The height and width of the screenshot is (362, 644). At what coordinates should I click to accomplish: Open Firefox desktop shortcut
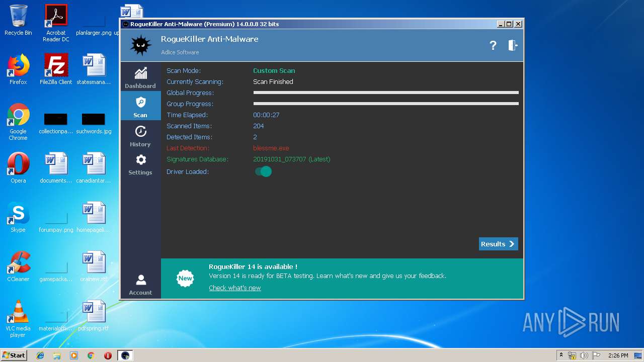click(x=18, y=69)
